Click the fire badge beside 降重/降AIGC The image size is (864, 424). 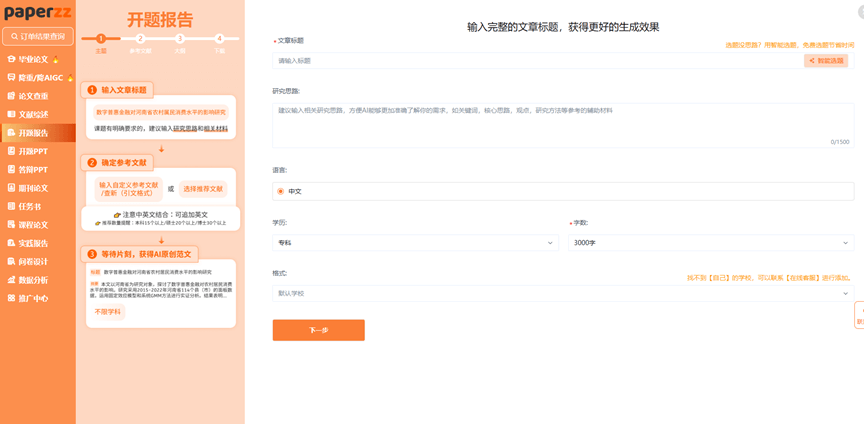tap(70, 78)
